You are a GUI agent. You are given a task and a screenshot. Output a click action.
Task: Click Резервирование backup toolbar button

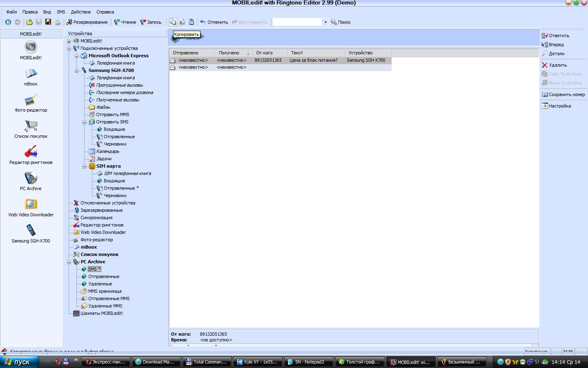pos(87,22)
